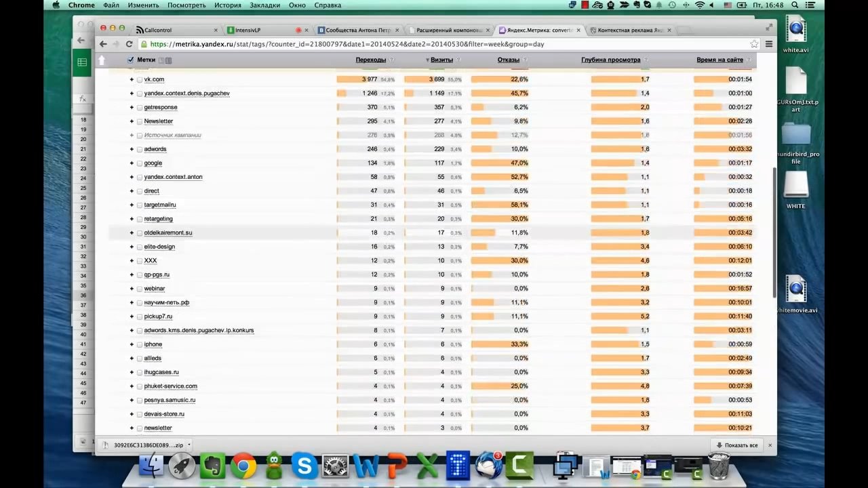Click the scroll-to-top arrow on the page
The width and height of the screenshot is (868, 488).
102,60
